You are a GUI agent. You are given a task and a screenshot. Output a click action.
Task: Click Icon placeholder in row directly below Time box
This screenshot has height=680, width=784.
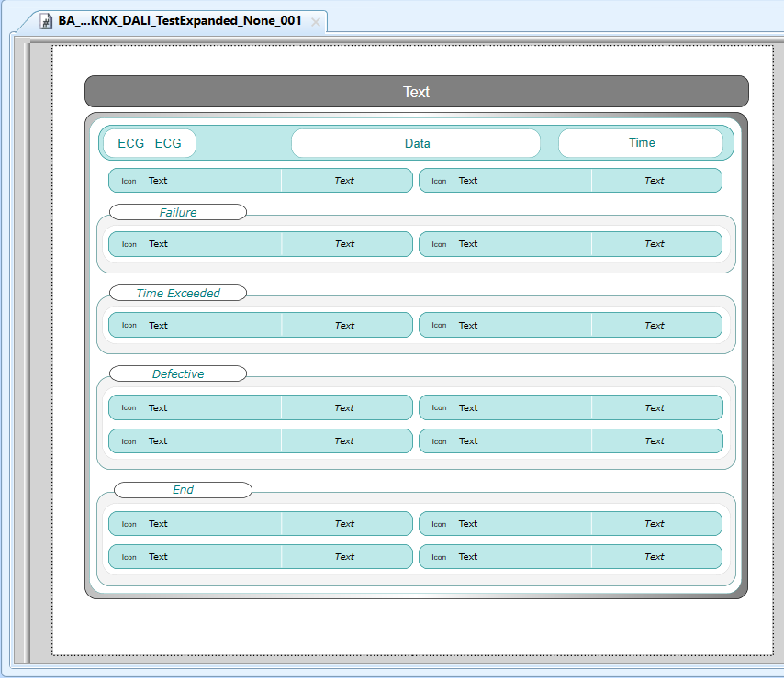click(x=439, y=181)
